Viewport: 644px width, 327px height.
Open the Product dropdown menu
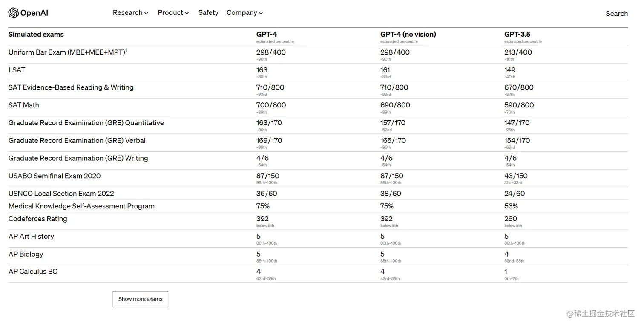click(x=173, y=13)
